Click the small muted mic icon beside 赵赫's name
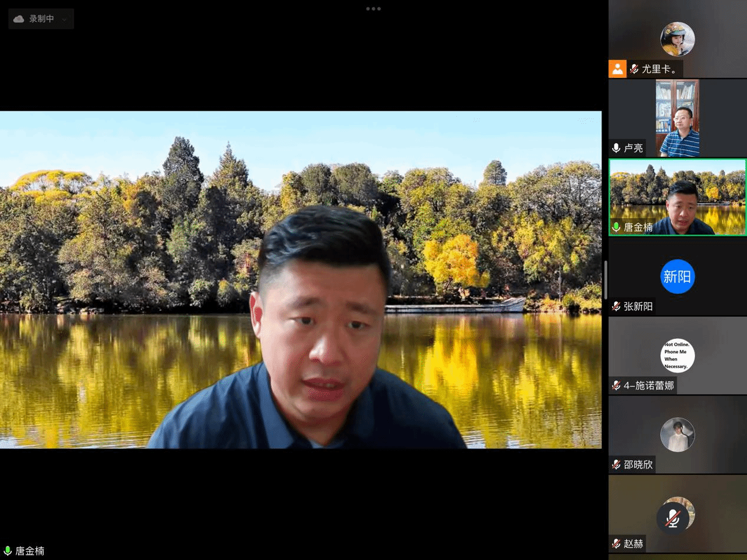This screenshot has height=560, width=747. click(x=616, y=543)
